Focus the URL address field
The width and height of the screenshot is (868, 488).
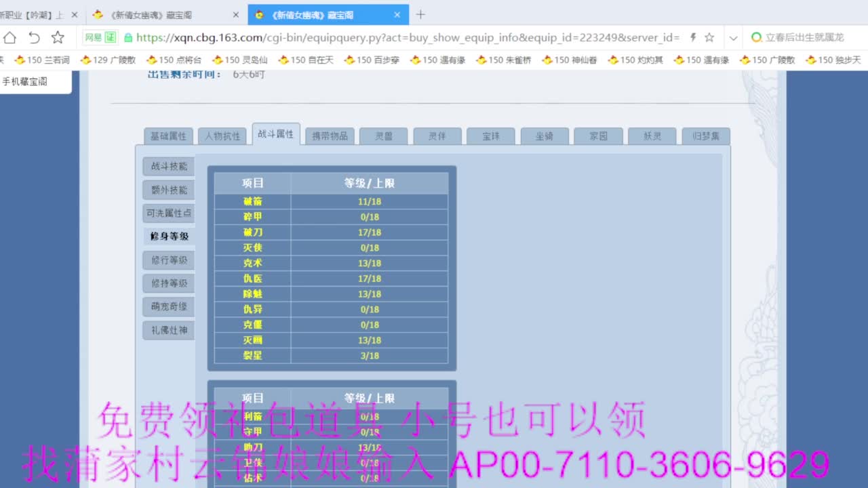(x=408, y=37)
